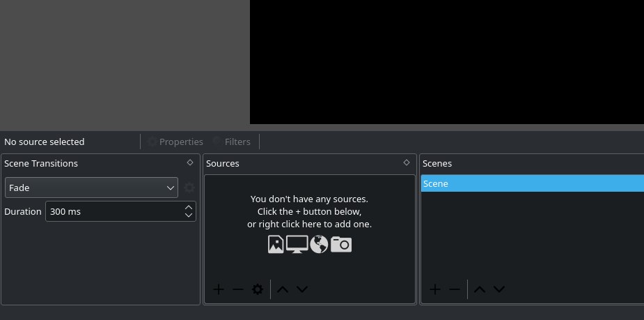The height and width of the screenshot is (320, 644).
Task: Move source up arrow in Sources panel
Action: 283,289
